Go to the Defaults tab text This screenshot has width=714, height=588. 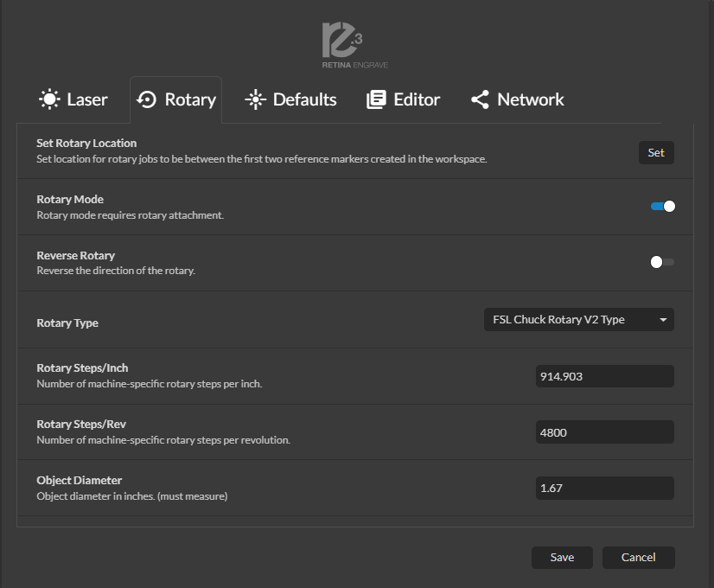coord(304,99)
